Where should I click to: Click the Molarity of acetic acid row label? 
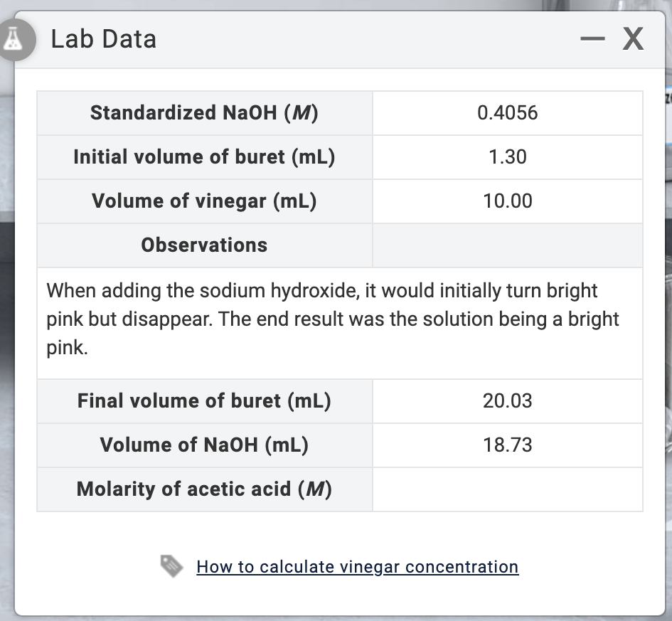point(204,489)
